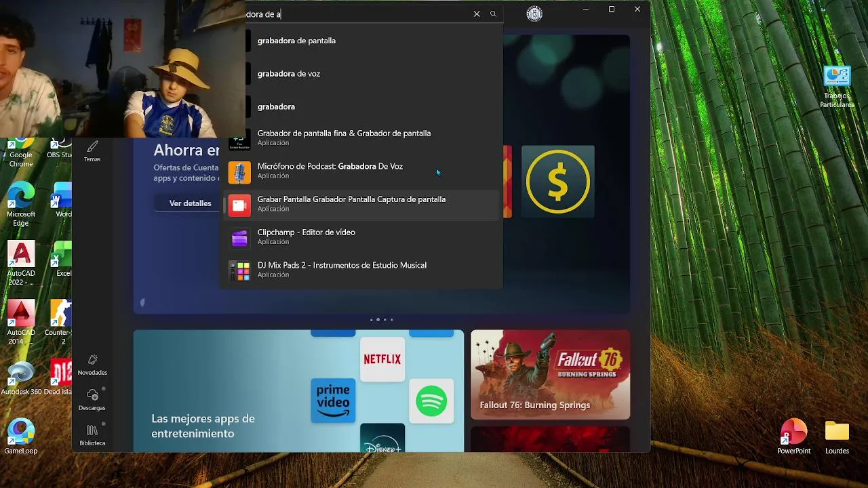
Task: Open Trabajos Particulares desktop icon
Action: coord(837,87)
